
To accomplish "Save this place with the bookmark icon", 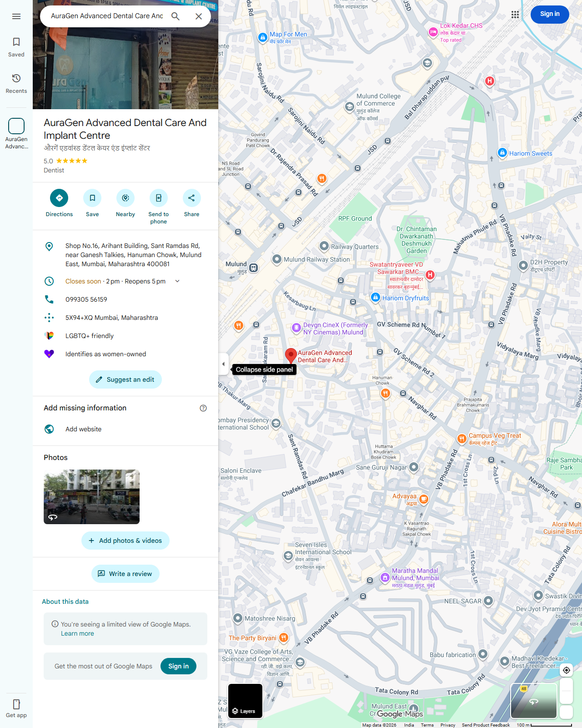I will tap(92, 203).
